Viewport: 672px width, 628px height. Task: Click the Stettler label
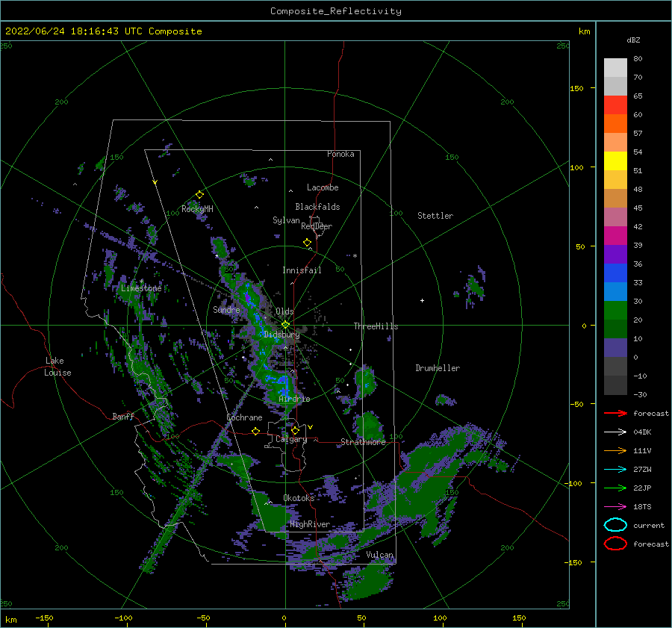[x=435, y=216]
